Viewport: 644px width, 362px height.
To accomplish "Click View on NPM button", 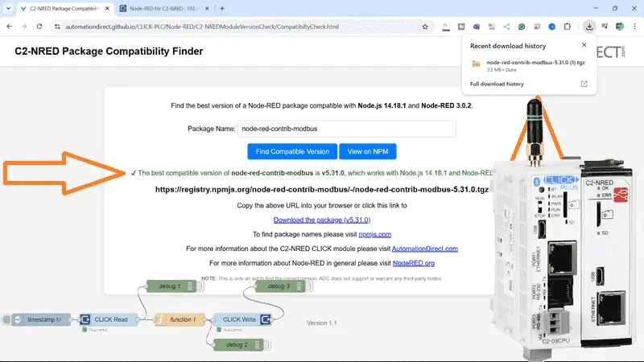I will tap(368, 151).
